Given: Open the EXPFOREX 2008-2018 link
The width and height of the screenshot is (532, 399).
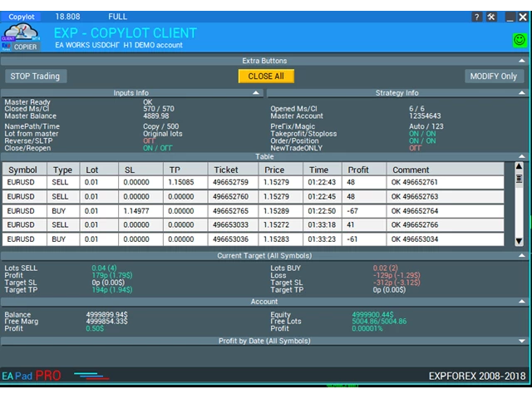Looking at the screenshot, I should click(x=477, y=376).
